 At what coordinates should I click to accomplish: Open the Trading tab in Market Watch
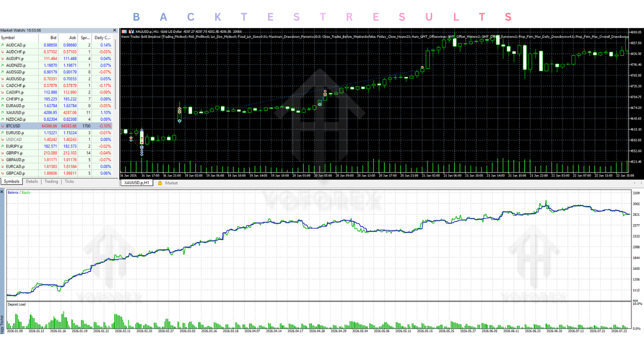coord(51,182)
